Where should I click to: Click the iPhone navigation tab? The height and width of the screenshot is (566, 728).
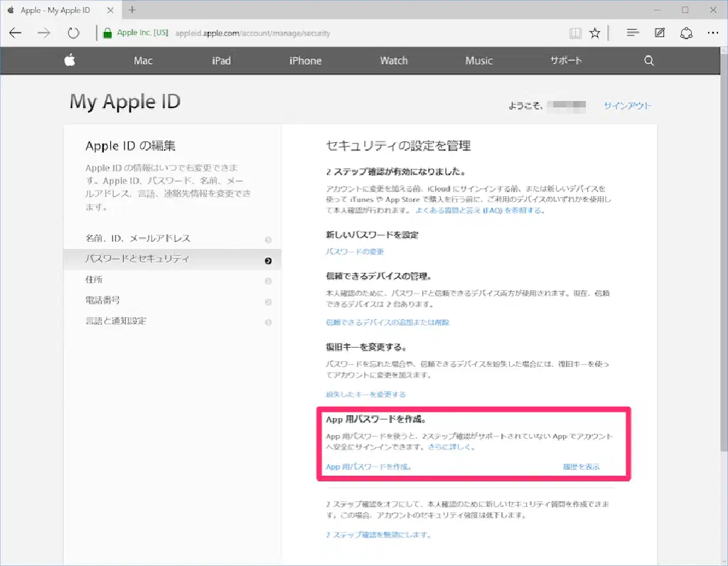coord(305,61)
